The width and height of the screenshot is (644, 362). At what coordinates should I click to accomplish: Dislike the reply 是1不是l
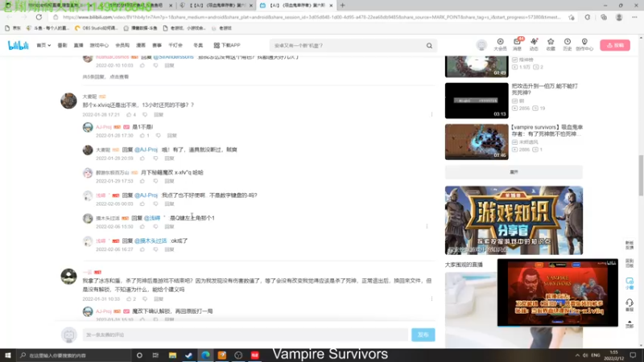click(x=158, y=135)
